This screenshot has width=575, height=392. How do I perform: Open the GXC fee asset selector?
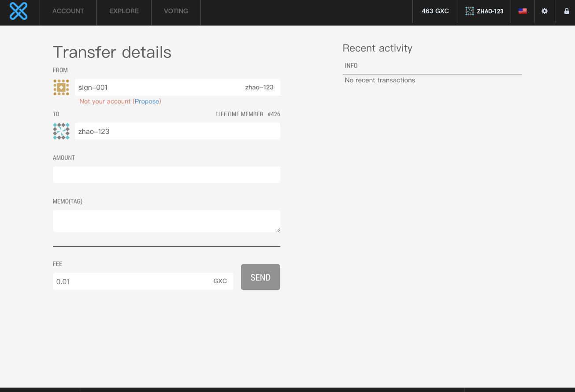[220, 281]
